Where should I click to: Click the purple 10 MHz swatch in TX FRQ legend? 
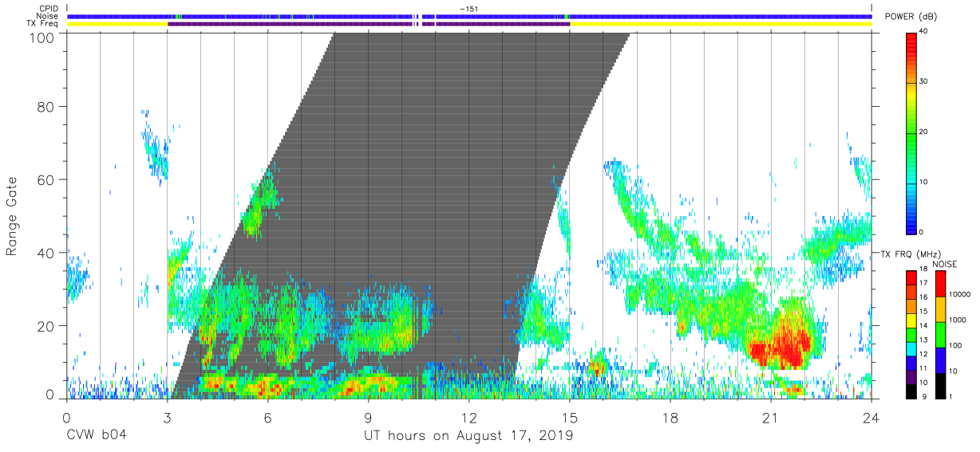(x=911, y=375)
